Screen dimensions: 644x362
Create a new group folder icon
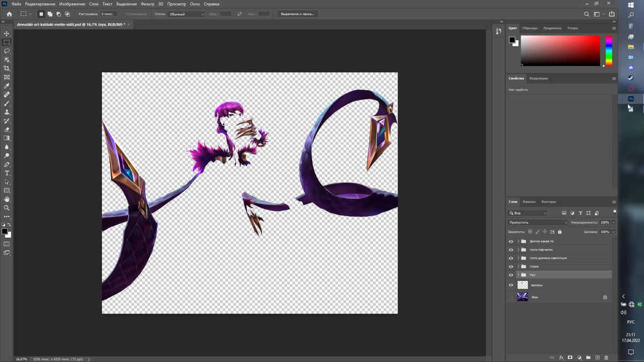[588, 357]
